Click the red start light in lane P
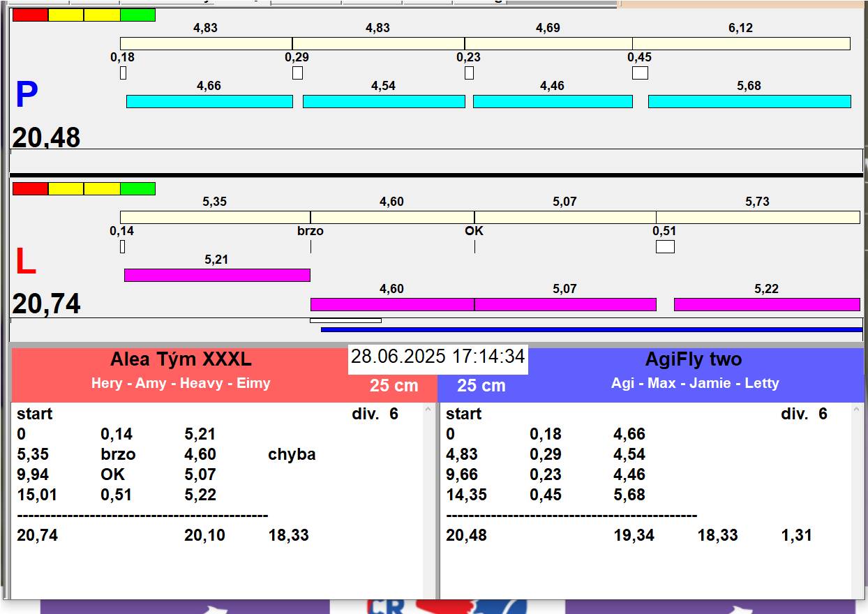The width and height of the screenshot is (868, 614). [31, 15]
